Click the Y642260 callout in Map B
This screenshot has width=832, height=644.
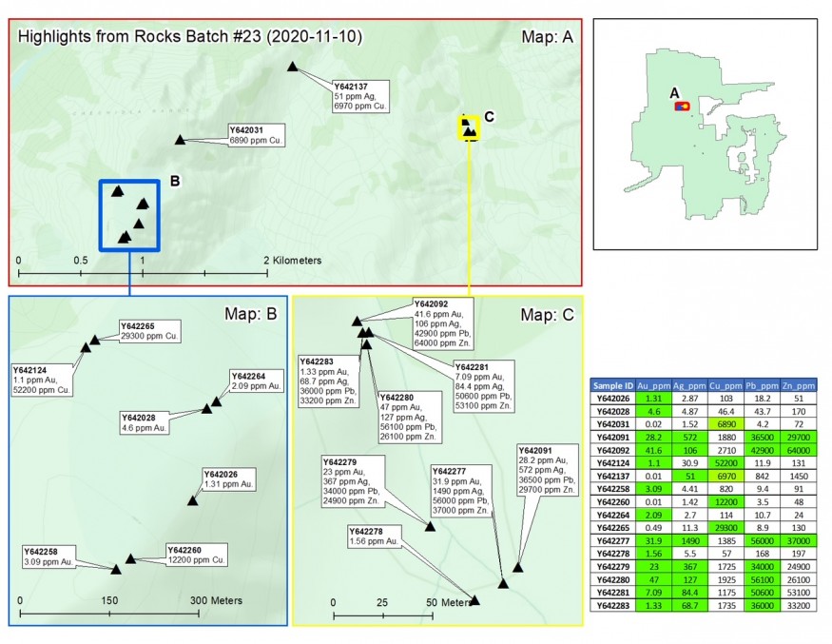[x=197, y=555]
